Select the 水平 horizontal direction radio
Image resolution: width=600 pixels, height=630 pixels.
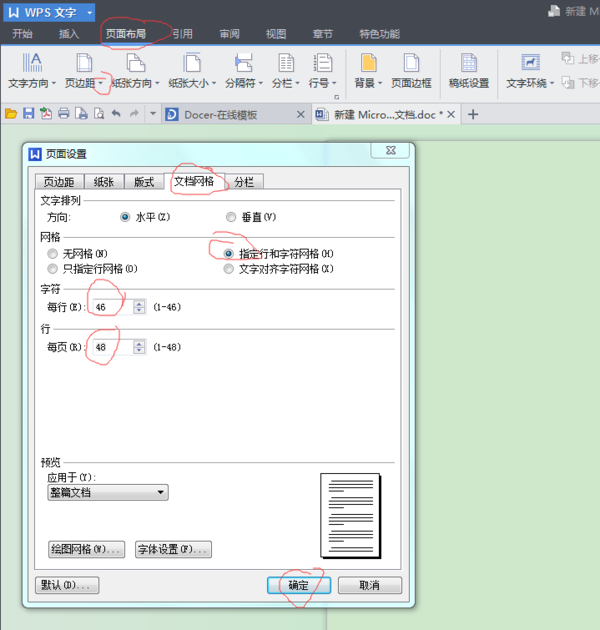(x=125, y=217)
